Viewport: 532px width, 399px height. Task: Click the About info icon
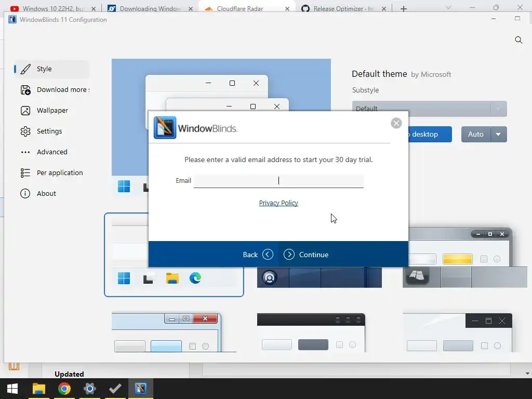pyautogui.click(x=25, y=193)
